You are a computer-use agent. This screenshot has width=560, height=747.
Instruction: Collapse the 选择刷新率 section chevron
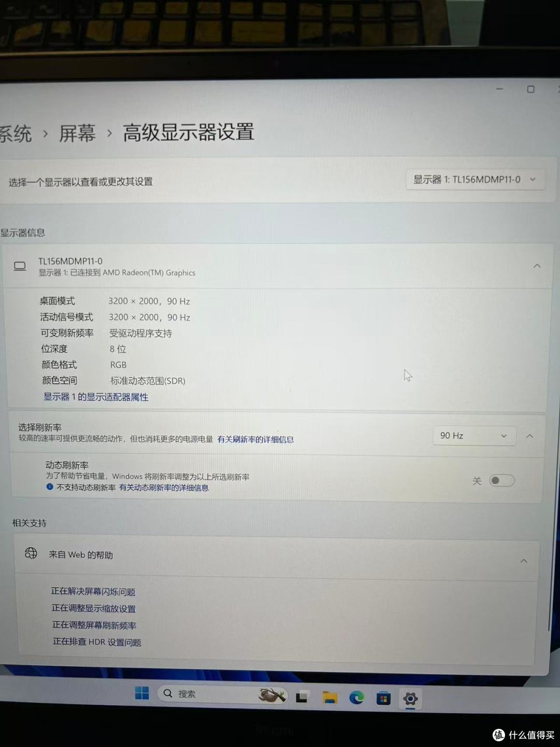529,436
